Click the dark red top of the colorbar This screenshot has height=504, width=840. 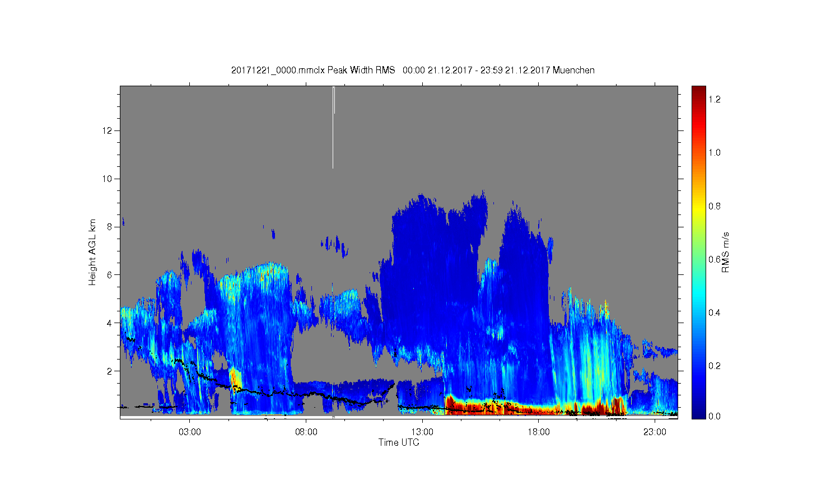point(698,93)
